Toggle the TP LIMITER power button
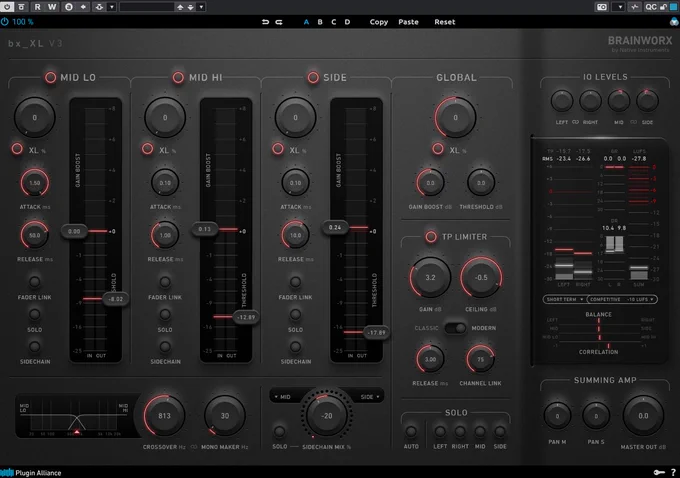The width and height of the screenshot is (680, 478). [431, 237]
